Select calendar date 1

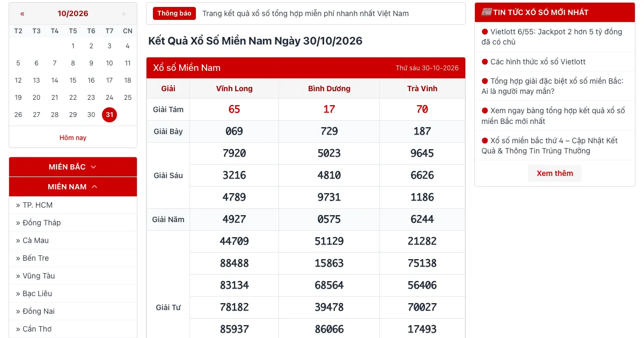[x=73, y=46]
